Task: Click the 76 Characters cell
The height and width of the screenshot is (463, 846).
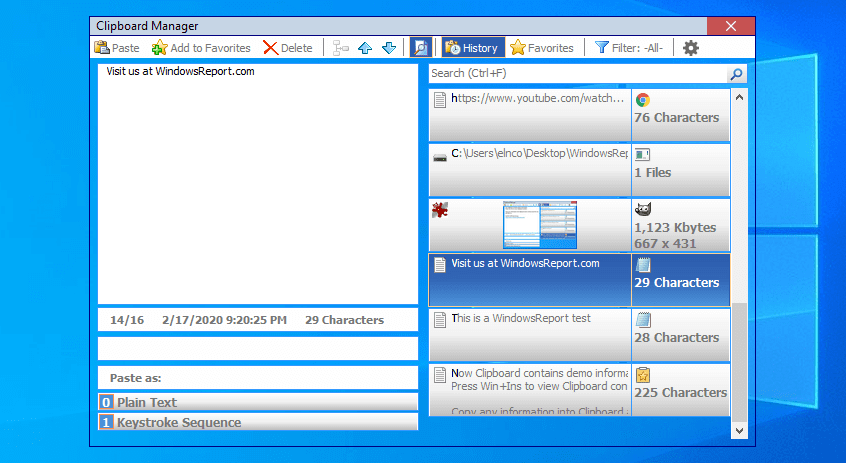Action: (x=680, y=115)
